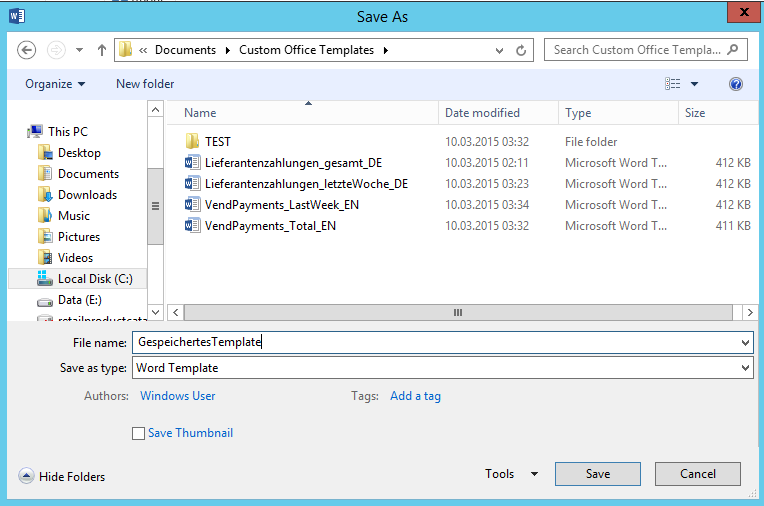The image size is (764, 506).
Task: Expand the File name history dropdown
Action: (x=743, y=342)
